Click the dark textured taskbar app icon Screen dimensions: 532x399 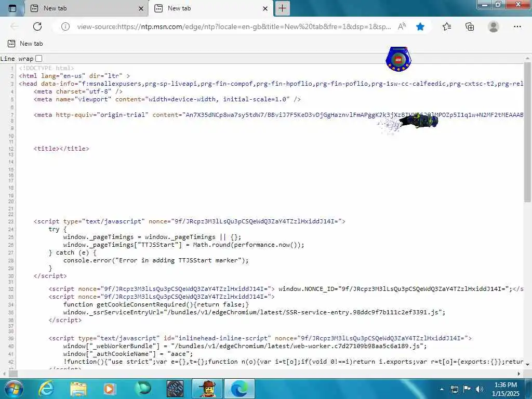175,389
